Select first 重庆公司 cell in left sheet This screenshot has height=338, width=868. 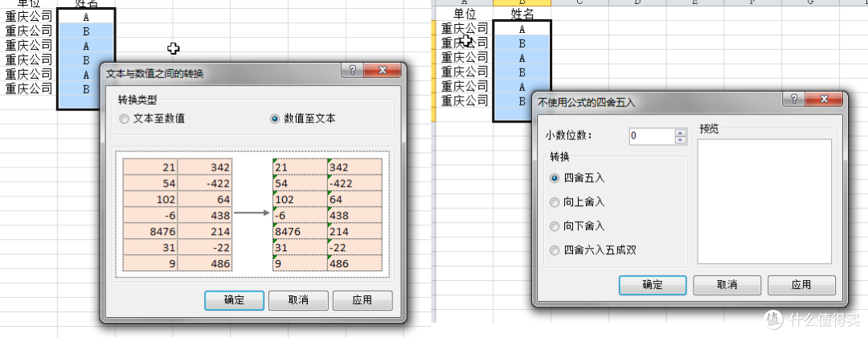(x=29, y=17)
